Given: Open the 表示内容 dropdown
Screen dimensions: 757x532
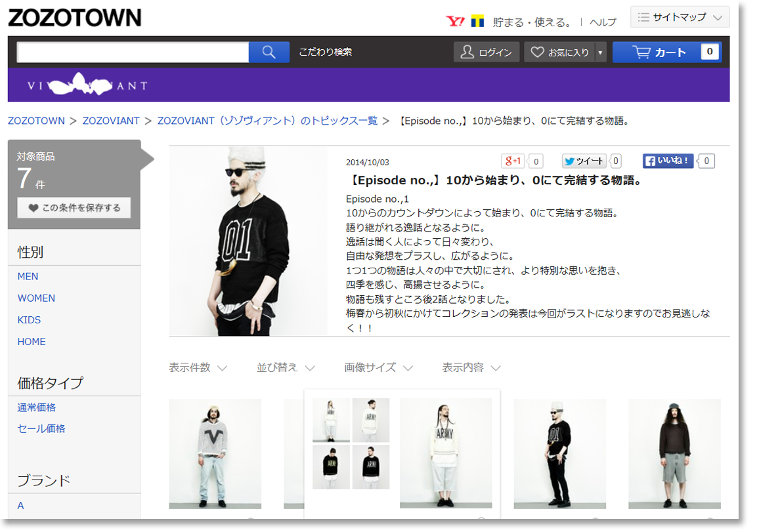Looking at the screenshot, I should coord(471,368).
